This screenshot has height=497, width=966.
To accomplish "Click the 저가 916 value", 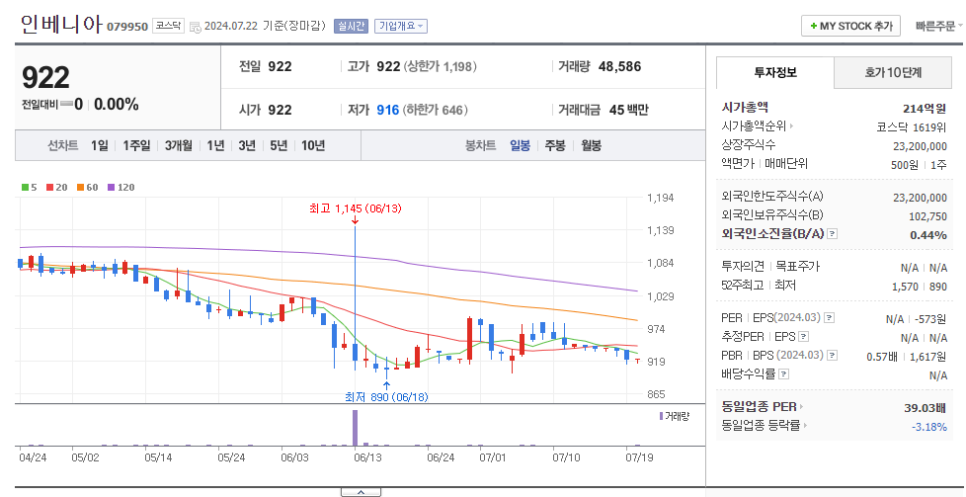I will point(388,110).
